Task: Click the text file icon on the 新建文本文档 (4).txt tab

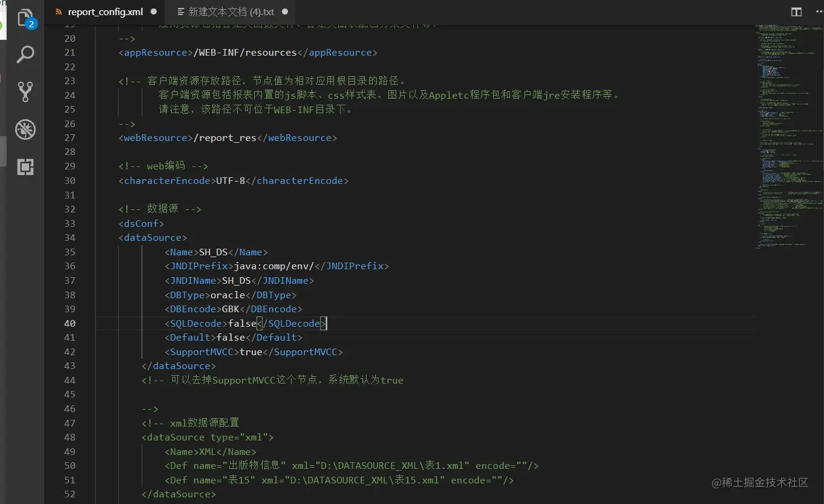Action: click(180, 12)
